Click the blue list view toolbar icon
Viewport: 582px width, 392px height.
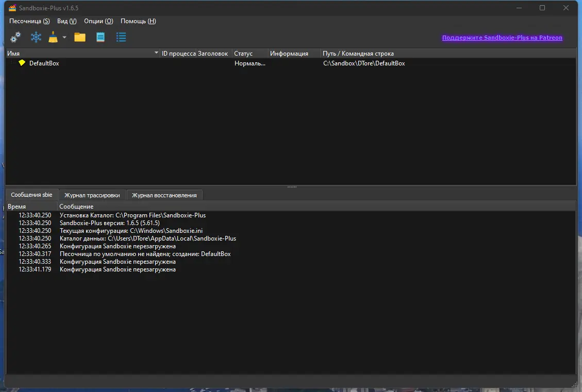[121, 37]
